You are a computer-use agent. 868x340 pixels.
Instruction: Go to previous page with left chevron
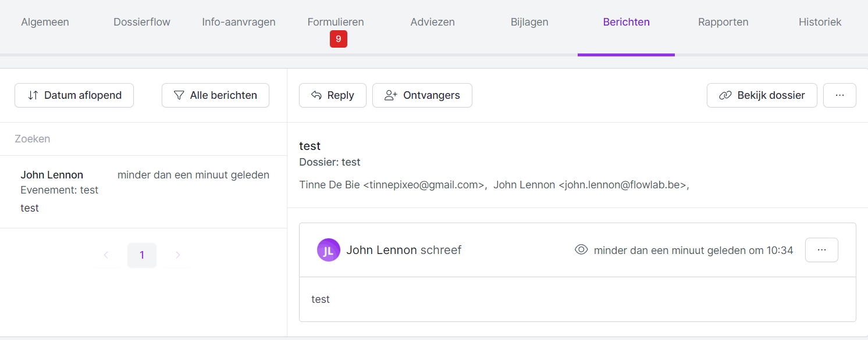click(x=106, y=255)
